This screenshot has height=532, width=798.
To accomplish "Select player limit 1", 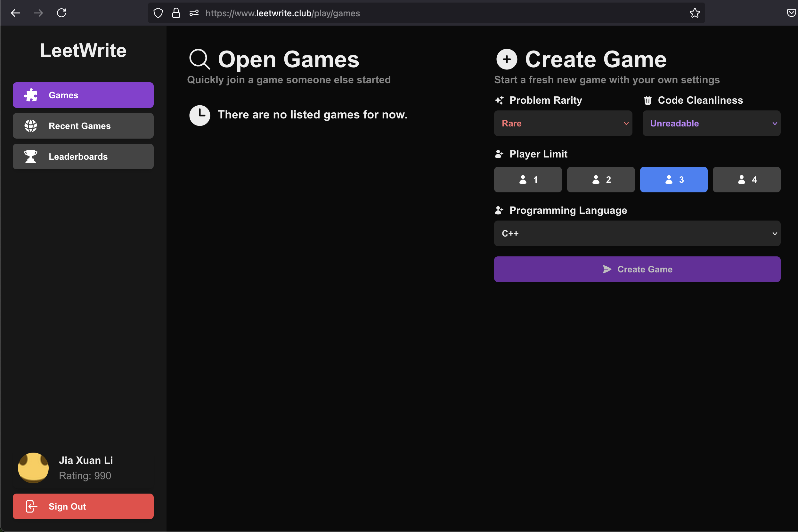I will pos(527,180).
